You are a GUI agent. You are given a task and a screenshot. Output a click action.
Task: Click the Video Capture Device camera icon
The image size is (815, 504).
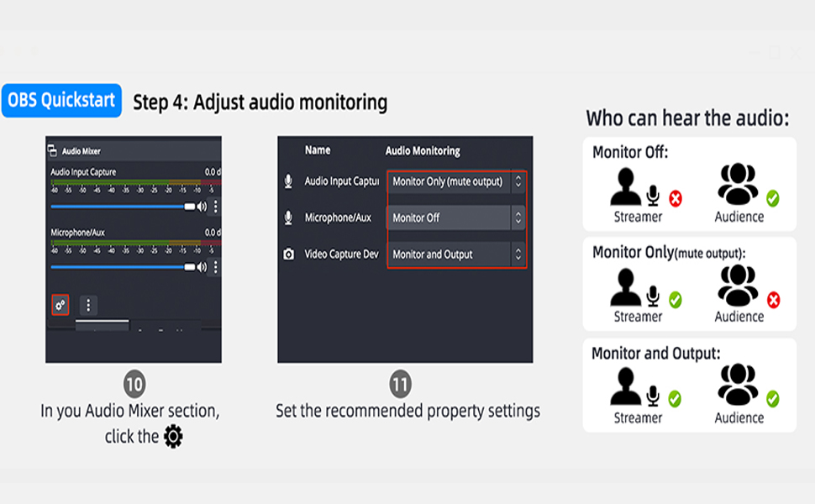[288, 254]
